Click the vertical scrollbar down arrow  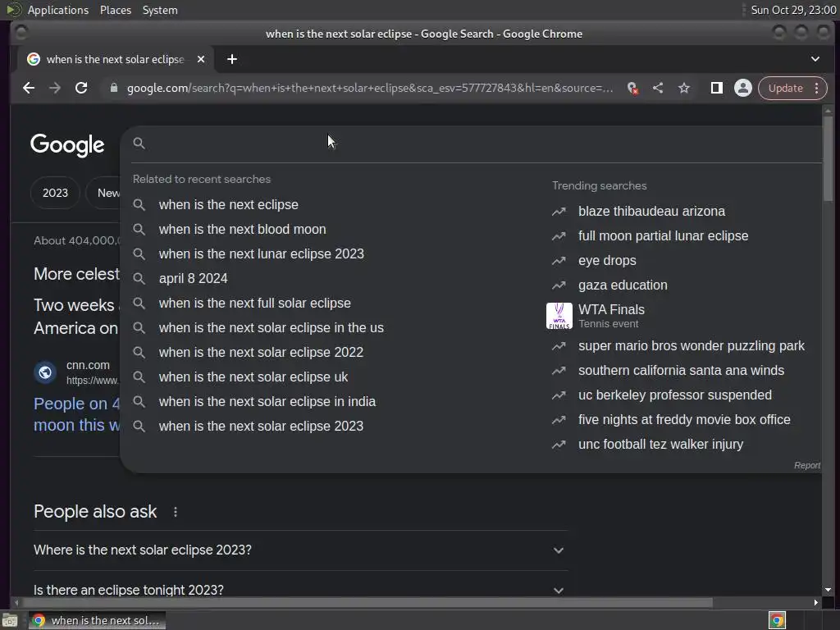[829, 590]
